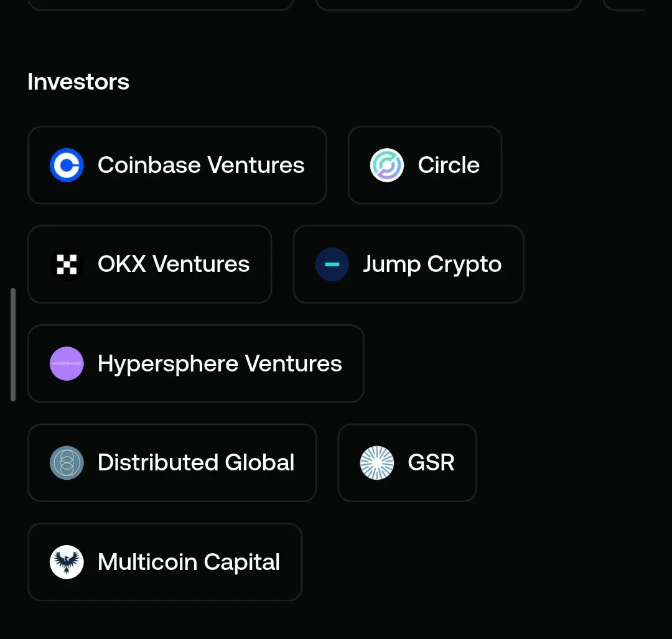The width and height of the screenshot is (672, 639).
Task: Click the Circle logo icon
Action: click(386, 165)
